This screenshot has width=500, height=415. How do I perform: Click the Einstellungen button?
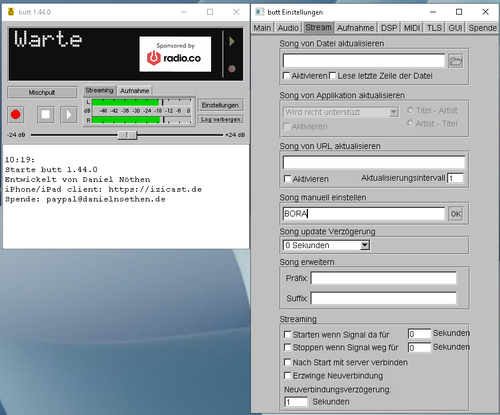point(220,105)
